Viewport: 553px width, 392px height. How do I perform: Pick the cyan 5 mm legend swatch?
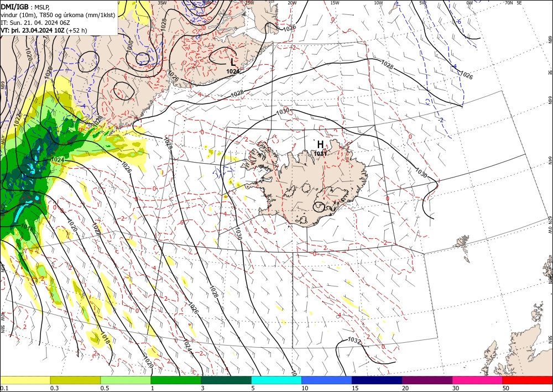pyautogui.click(x=276, y=380)
